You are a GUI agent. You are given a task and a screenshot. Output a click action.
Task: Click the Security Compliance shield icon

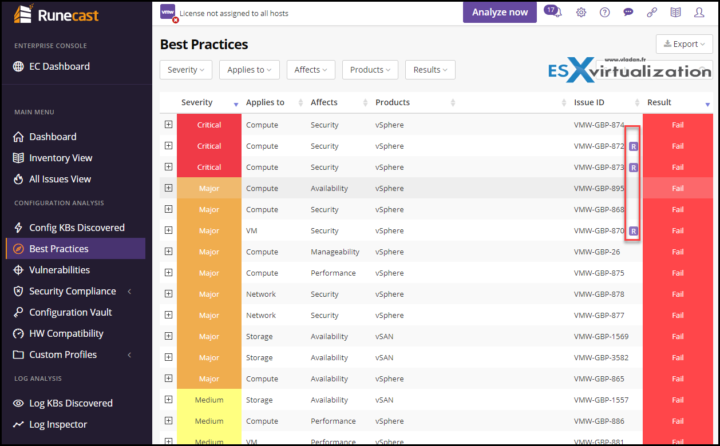[18, 291]
